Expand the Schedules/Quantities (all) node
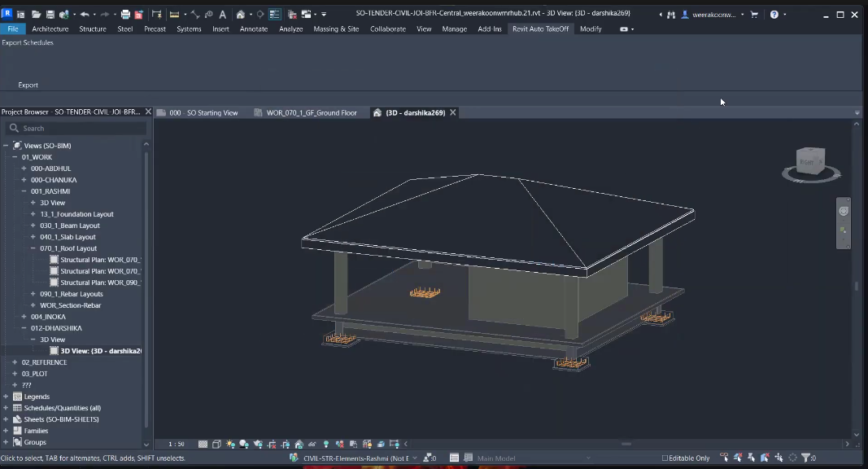Viewport: 868px width, 469px height. (6, 408)
